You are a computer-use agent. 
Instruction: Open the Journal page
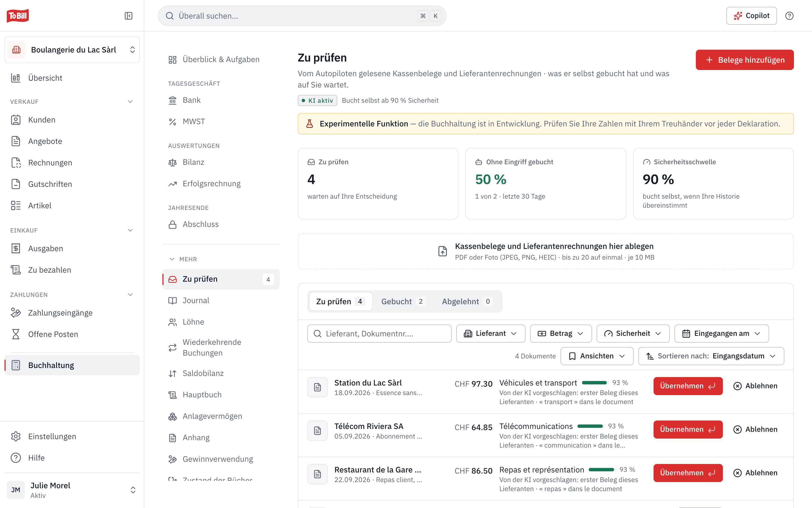click(221, 301)
